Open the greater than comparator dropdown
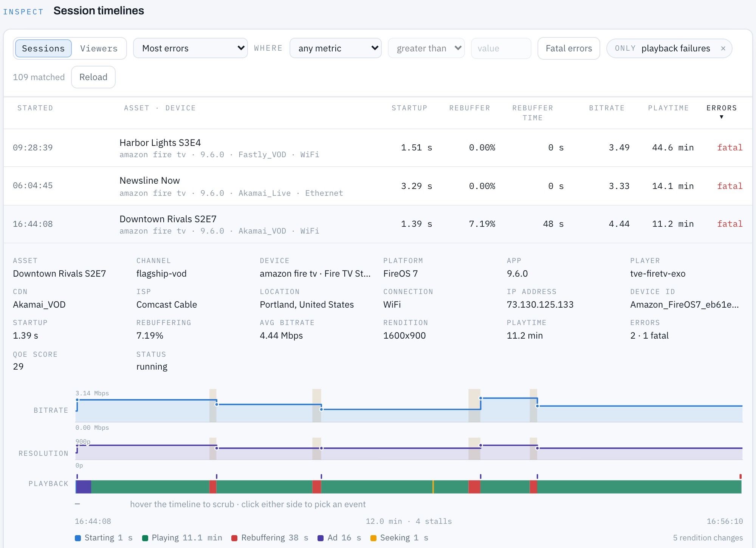 (x=426, y=48)
